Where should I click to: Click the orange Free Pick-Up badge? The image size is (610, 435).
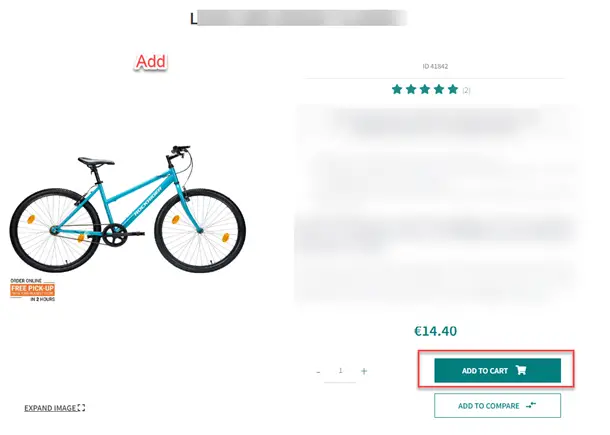[x=33, y=289]
